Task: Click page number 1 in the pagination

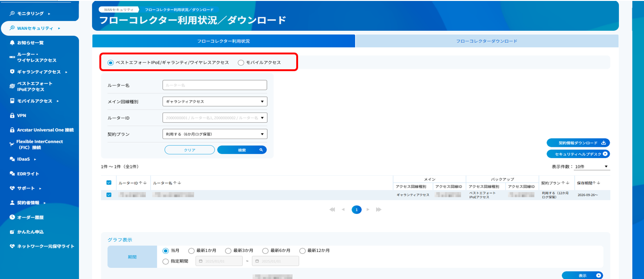Action: pyautogui.click(x=356, y=210)
